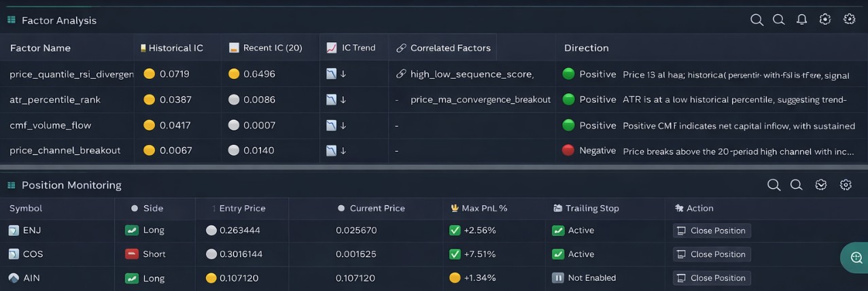Click the first search icon in Position Monitoring
Viewport: 868px width, 291px height.
click(x=774, y=185)
